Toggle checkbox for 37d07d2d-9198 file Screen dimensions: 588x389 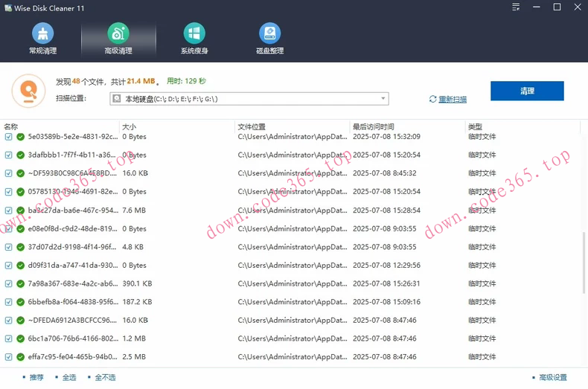click(x=8, y=247)
